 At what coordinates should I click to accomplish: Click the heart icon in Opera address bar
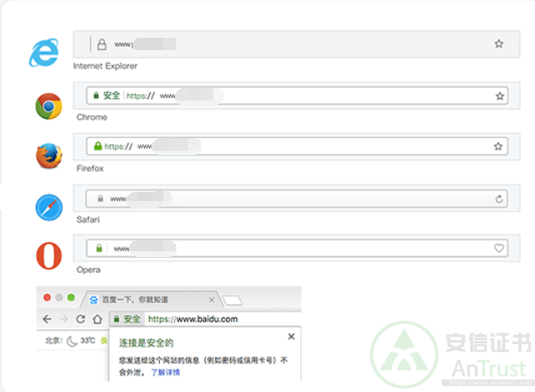click(x=499, y=249)
